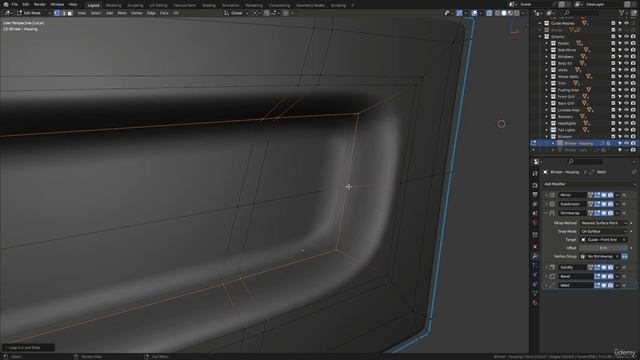Click the Vertex Group field
The height and width of the screenshot is (360, 640).
coord(600,256)
